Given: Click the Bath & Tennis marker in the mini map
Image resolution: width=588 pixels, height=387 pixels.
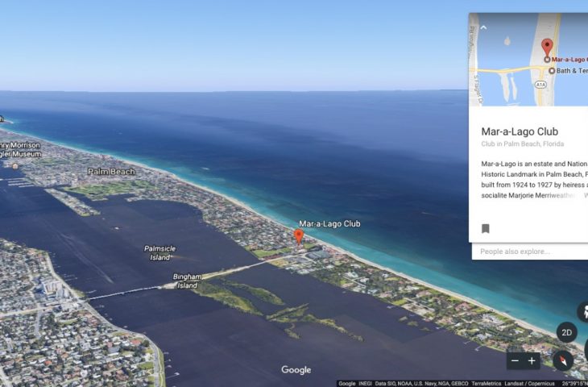Looking at the screenshot, I should click(x=552, y=71).
